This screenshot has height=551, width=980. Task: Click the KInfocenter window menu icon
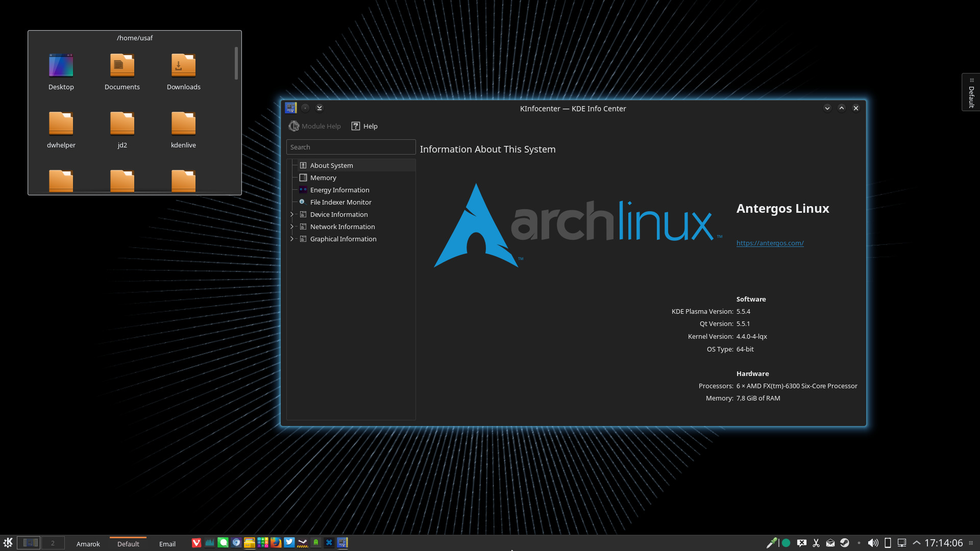click(x=291, y=108)
